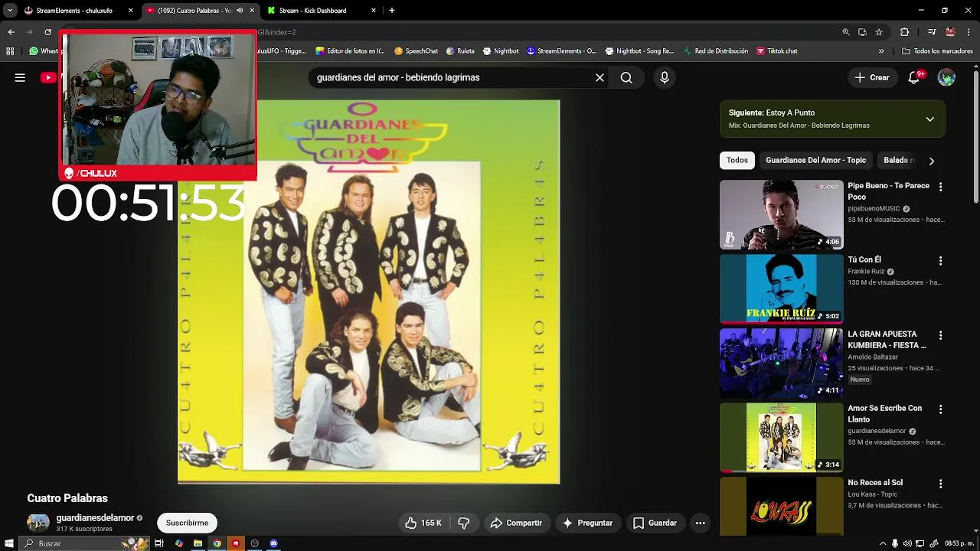
Task: Open File Explorer from the taskbar
Action: [x=198, y=543]
